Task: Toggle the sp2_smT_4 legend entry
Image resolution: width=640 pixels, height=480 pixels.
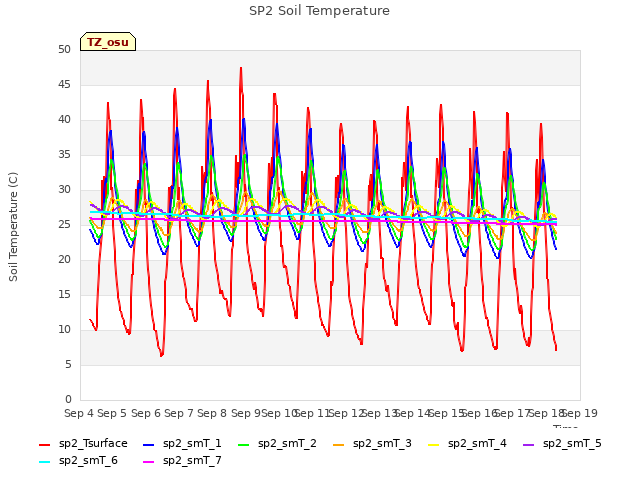Action: click(x=467, y=444)
